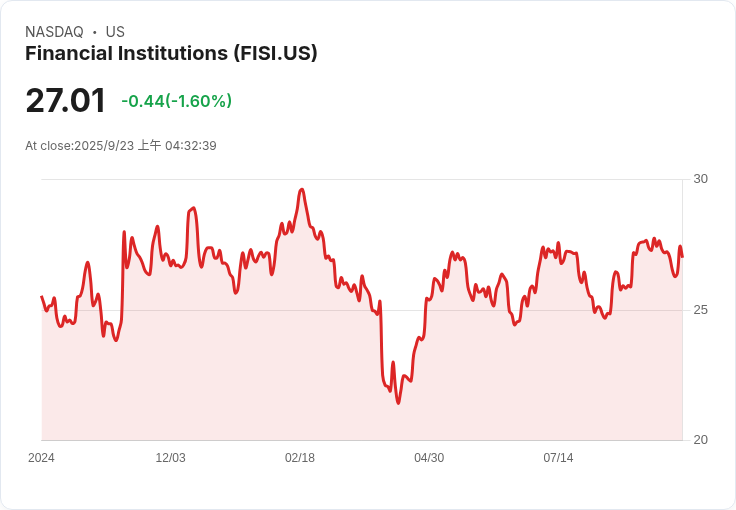Viewport: 736px width, 510px height.
Task: Click the At close timestamp text
Action: click(121, 146)
